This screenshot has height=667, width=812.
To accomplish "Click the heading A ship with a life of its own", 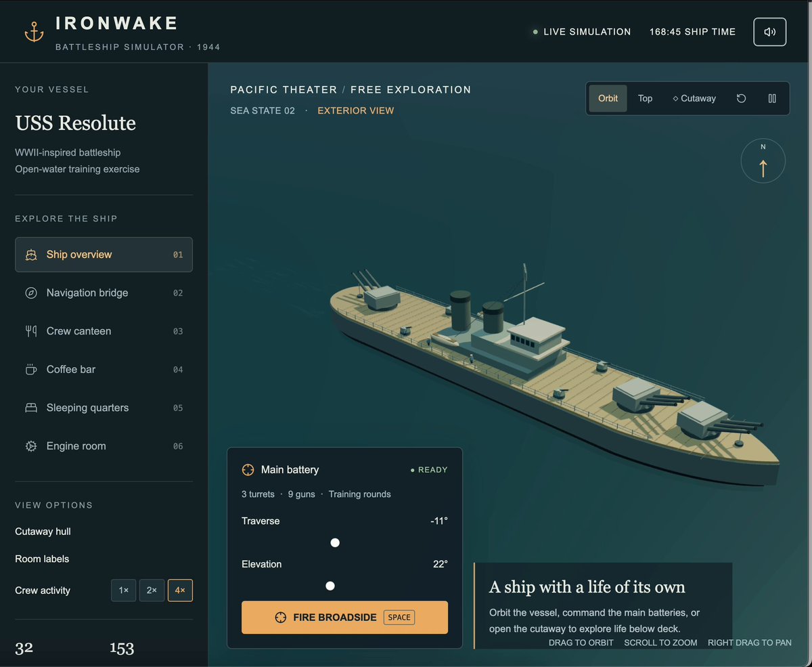I will coord(587,586).
